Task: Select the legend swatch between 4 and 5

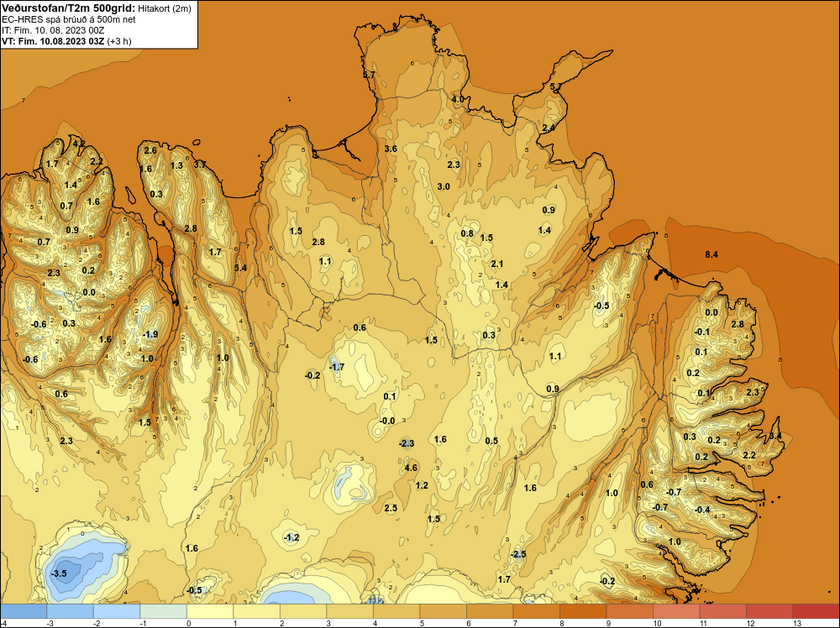Action: 396,611
